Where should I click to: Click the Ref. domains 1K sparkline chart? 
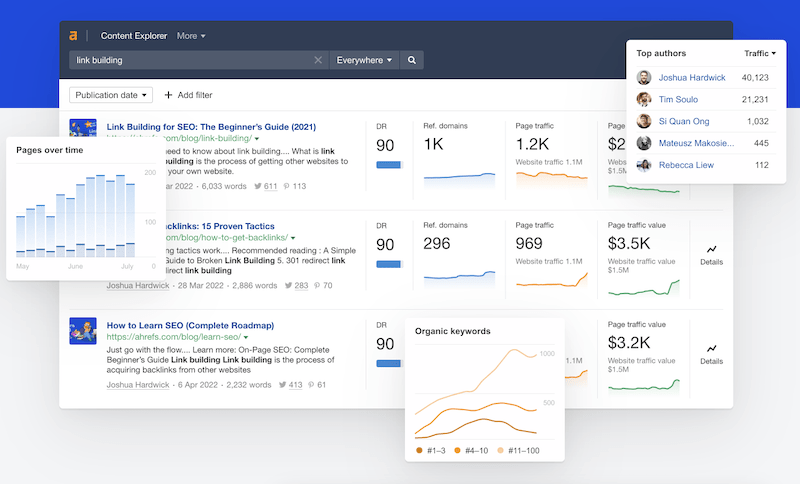click(x=460, y=181)
